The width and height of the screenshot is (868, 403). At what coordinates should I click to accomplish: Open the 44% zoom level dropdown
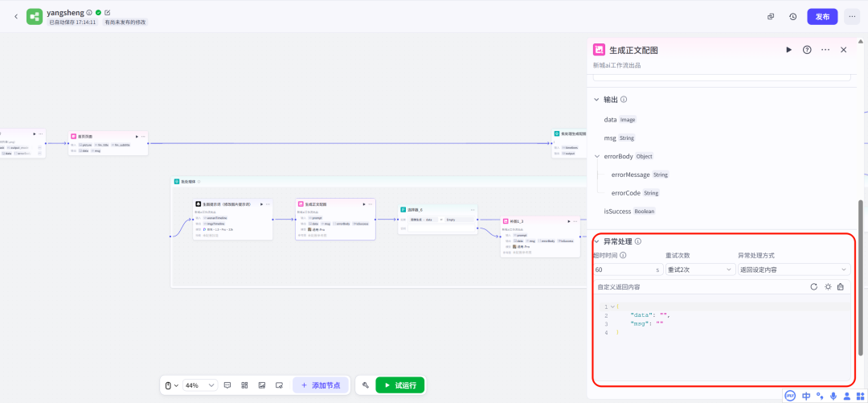tap(200, 385)
